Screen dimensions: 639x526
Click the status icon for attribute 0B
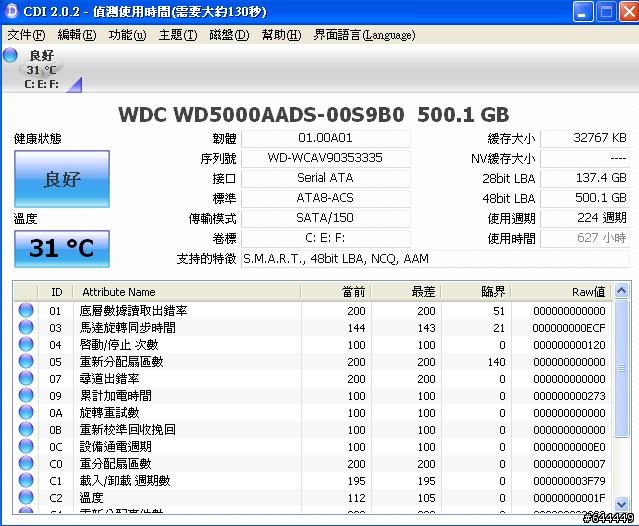click(x=26, y=429)
